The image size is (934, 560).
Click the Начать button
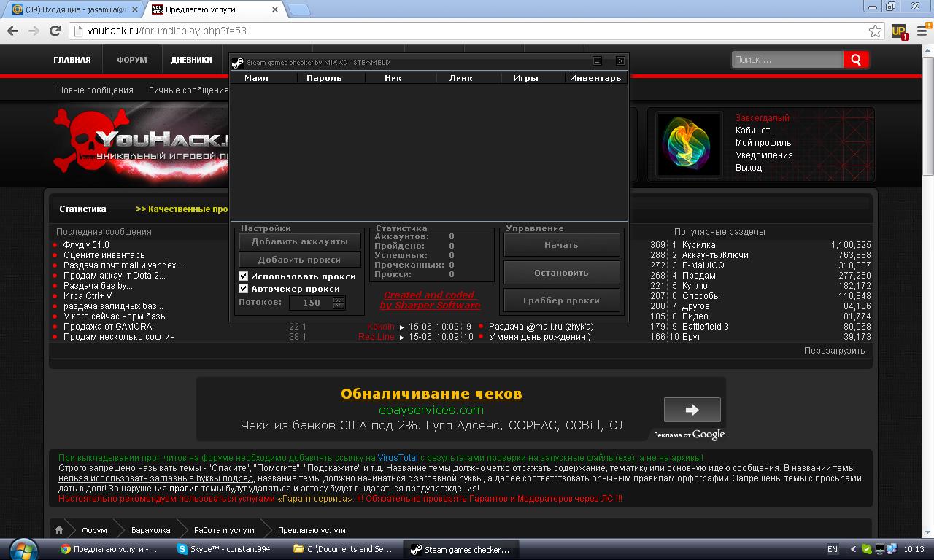pyautogui.click(x=561, y=245)
